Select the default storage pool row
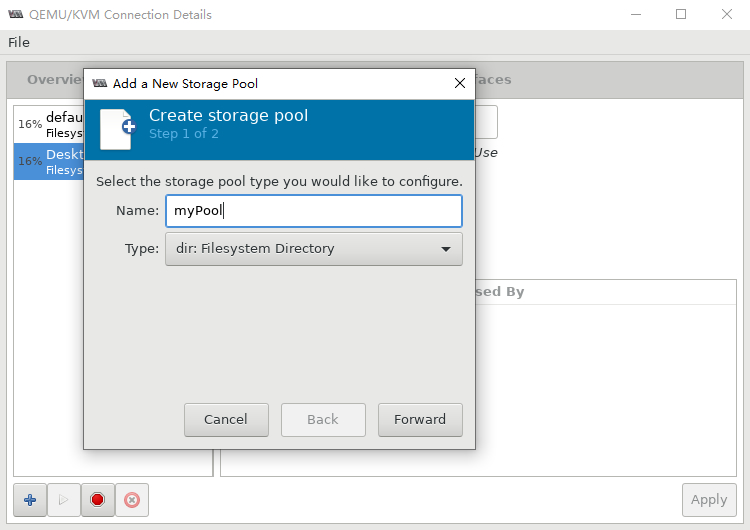750x530 pixels. point(49,124)
